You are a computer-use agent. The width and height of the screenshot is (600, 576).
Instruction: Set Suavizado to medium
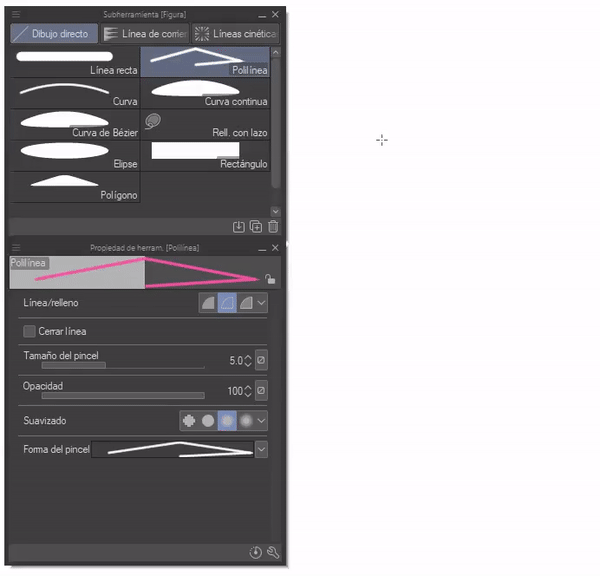(227, 421)
